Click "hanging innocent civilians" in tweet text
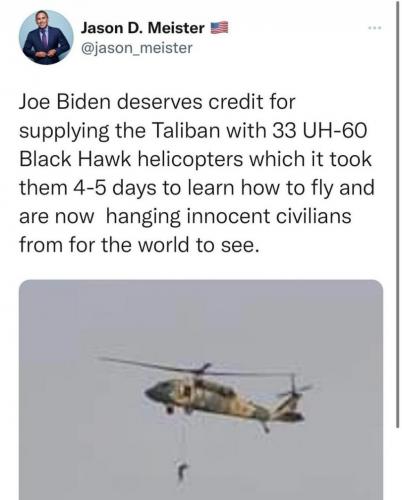The image size is (402, 500). click(x=229, y=216)
